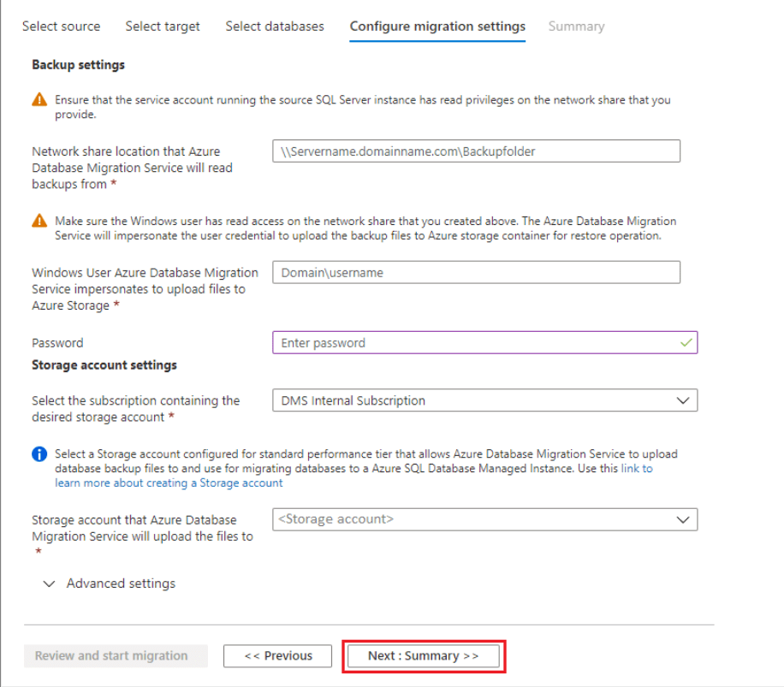784x687 pixels.
Task: Open the Select databases tab
Action: tap(275, 27)
